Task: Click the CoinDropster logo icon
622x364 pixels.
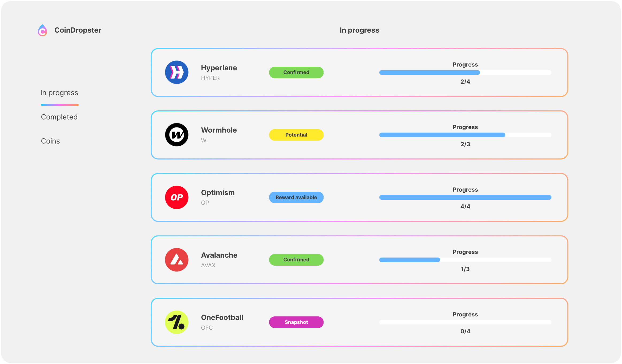Action: click(x=43, y=30)
